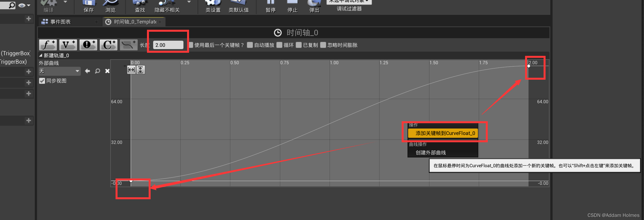Open the external curve dropdown
Image resolution: width=644 pixels, height=220 pixels.
59,71
